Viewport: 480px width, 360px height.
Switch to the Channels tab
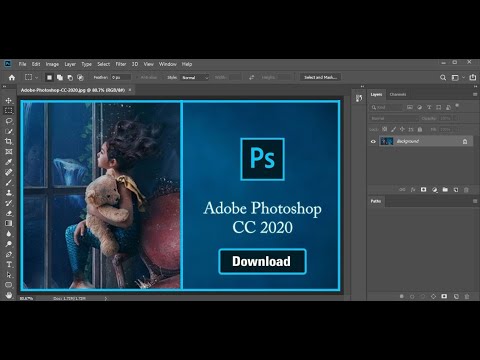(x=398, y=94)
